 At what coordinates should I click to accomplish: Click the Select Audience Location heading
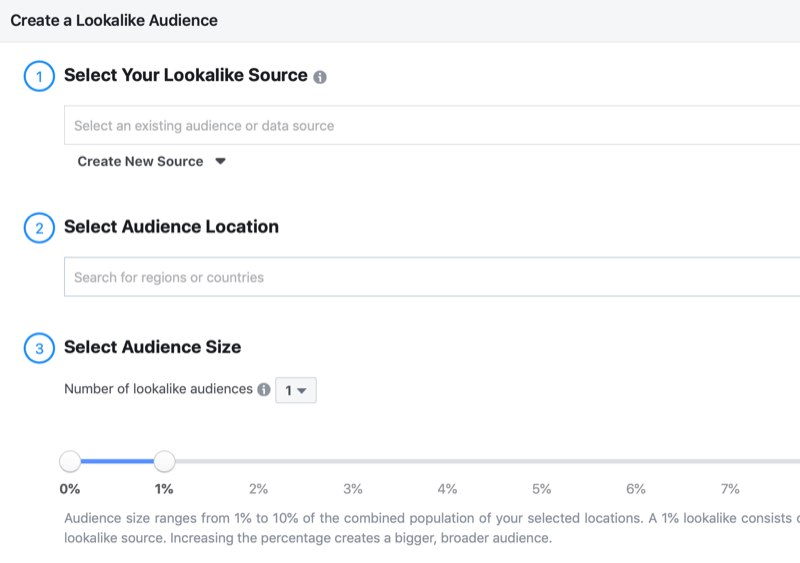[171, 227]
